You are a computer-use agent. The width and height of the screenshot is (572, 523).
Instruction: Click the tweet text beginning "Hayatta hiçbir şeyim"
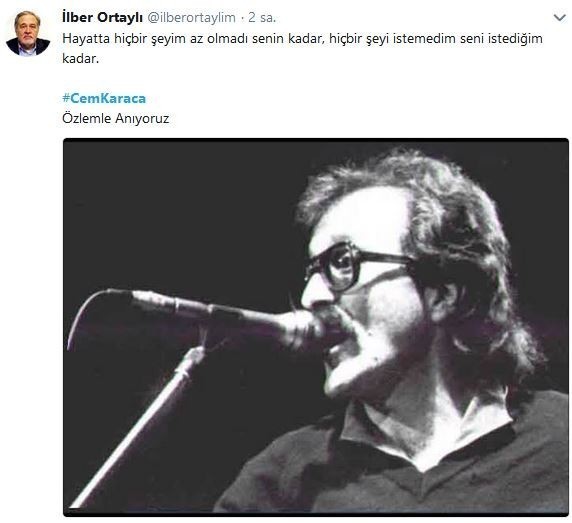click(x=302, y=48)
